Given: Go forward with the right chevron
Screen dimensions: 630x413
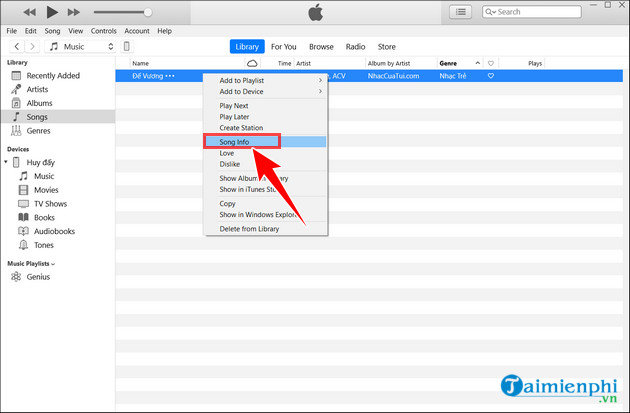Looking at the screenshot, I should (32, 47).
